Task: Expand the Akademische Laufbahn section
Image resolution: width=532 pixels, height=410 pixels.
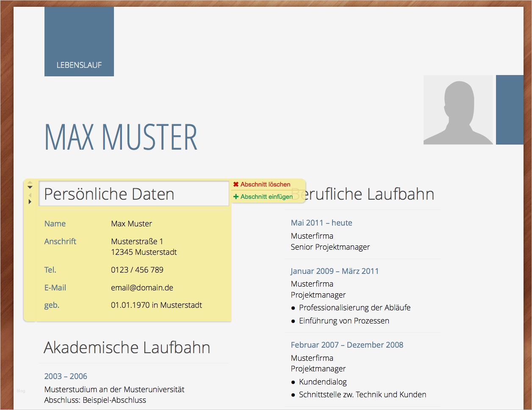Action: pos(127,347)
